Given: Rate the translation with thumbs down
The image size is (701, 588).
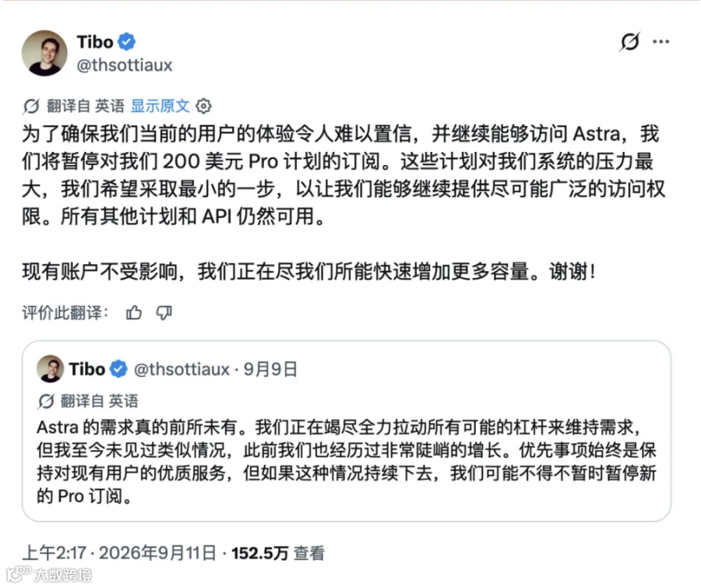Looking at the screenshot, I should (164, 312).
